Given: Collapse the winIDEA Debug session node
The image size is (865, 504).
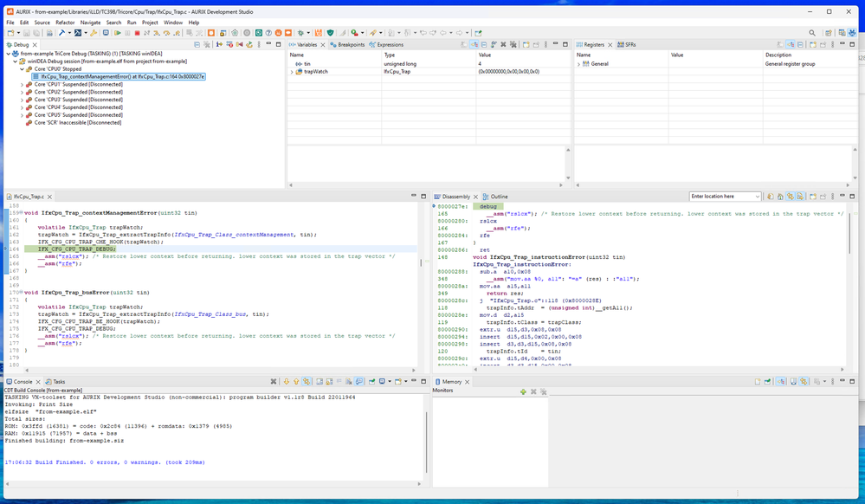Looking at the screenshot, I should (14, 61).
